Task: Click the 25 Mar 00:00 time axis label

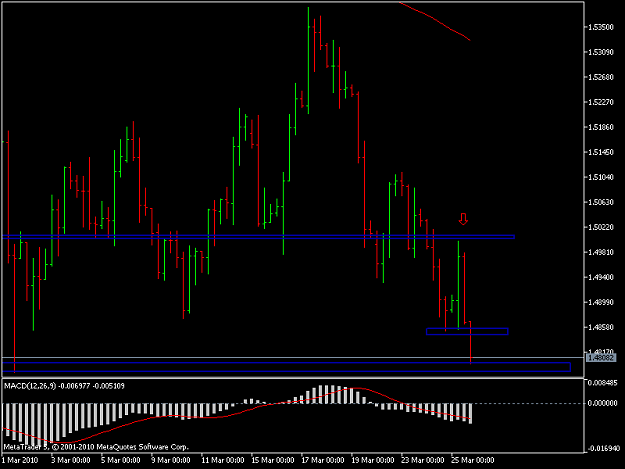Action: (473, 460)
